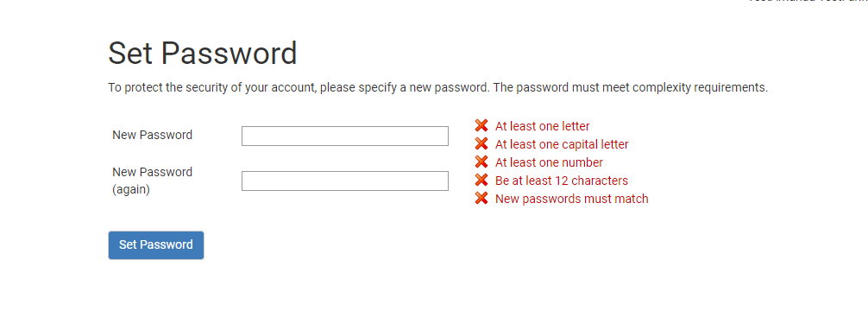Click the cut-off text at top right
Image resolution: width=868 pixels, height=311 pixels.
808,2
